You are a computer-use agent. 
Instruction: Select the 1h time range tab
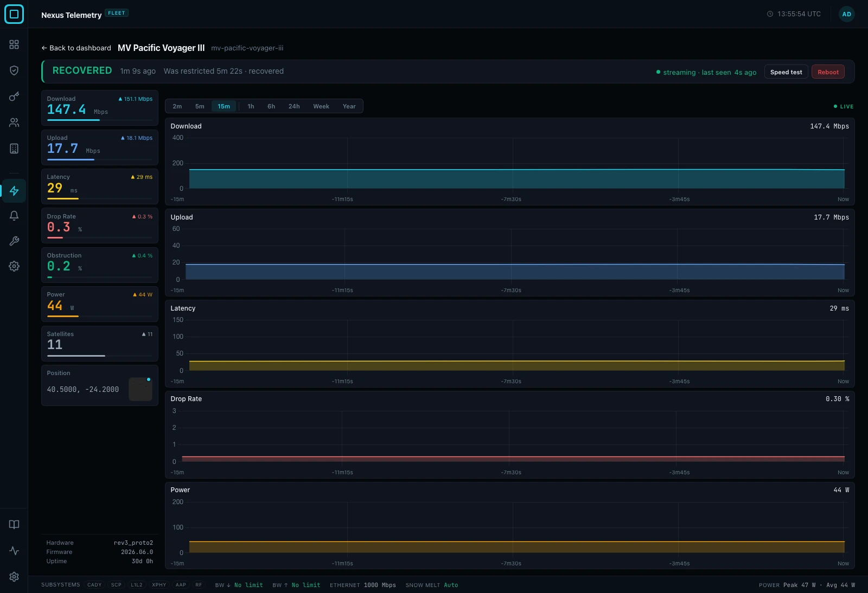point(251,106)
